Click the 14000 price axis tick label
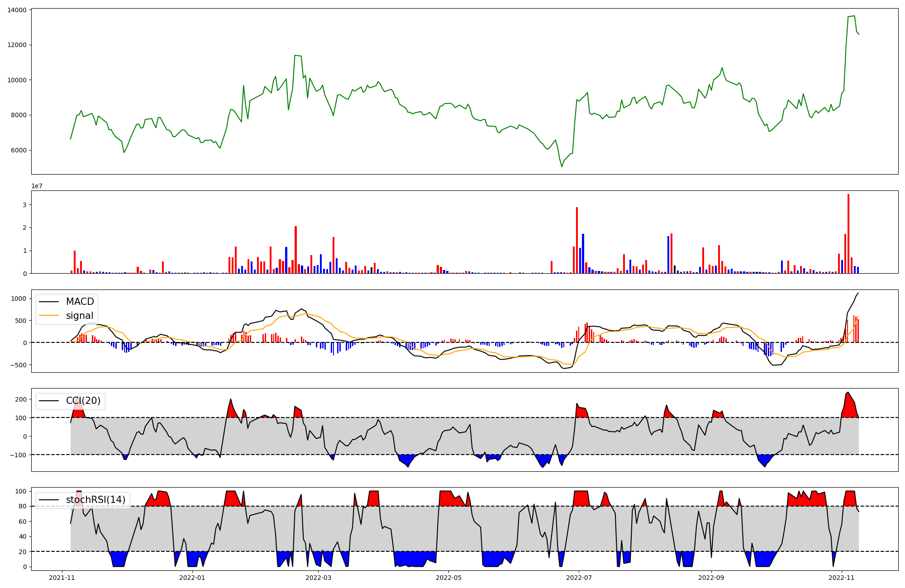The image size is (905, 588). (17, 10)
